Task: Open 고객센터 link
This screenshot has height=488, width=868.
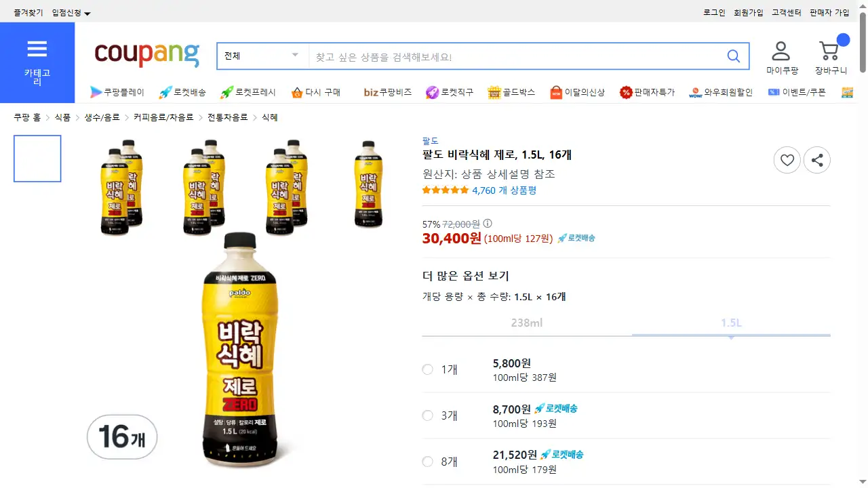Action: click(x=787, y=13)
